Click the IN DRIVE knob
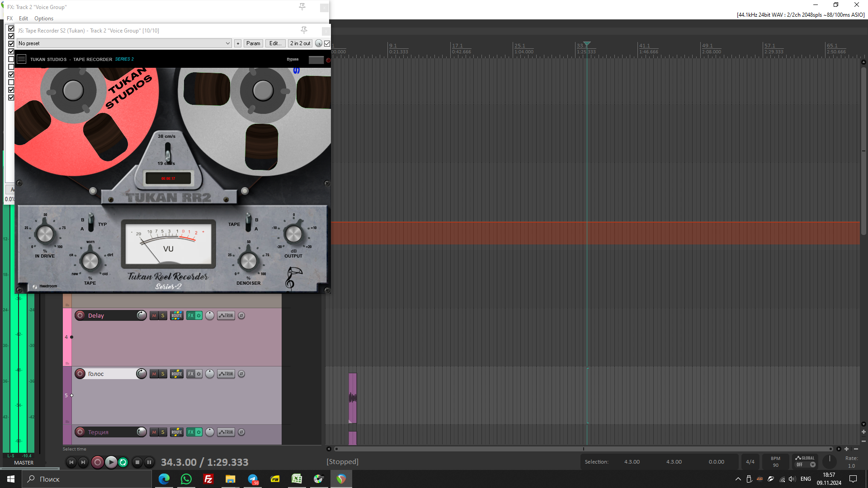Screen dimensions: 868x488 coord(45,234)
